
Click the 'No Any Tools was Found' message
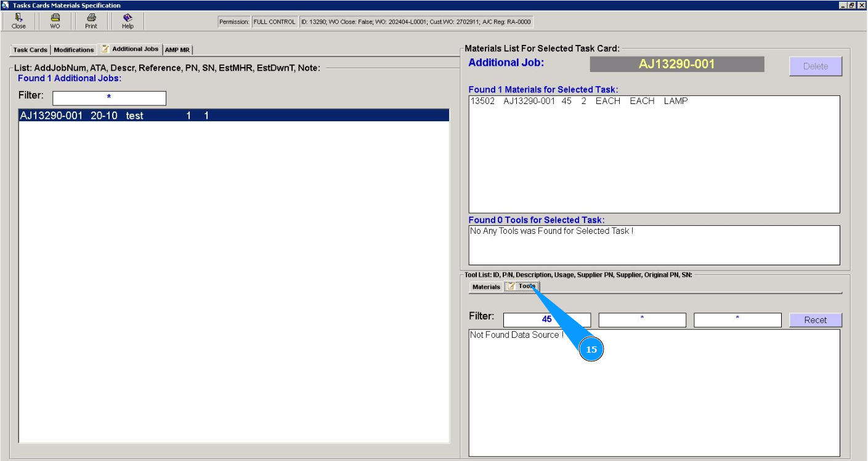point(552,231)
